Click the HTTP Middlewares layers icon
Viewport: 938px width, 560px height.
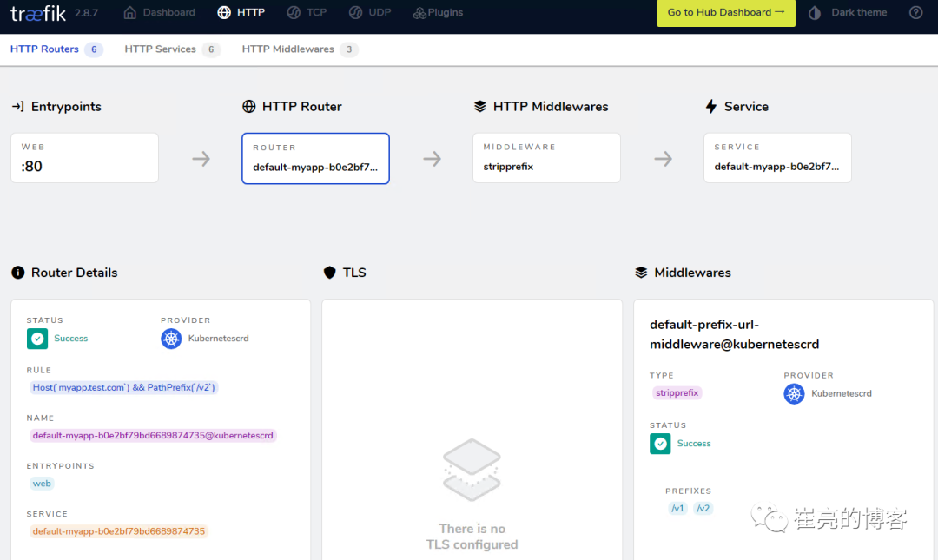coord(479,107)
